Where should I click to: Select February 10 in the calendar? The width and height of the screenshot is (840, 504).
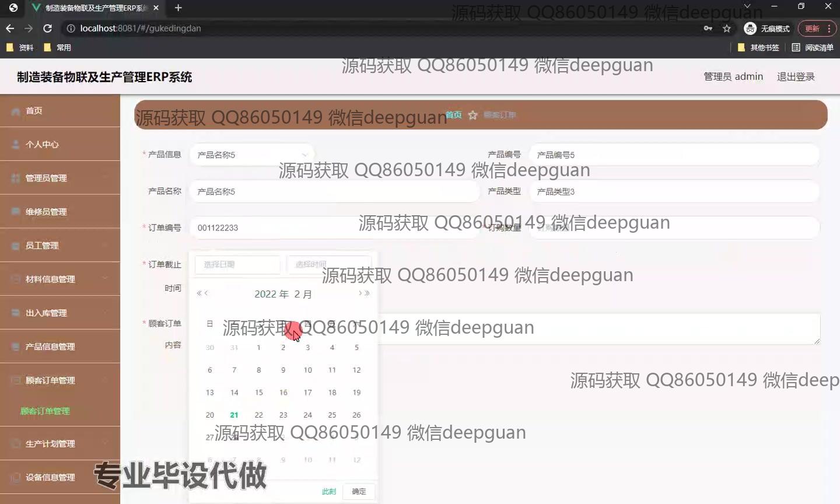(307, 370)
